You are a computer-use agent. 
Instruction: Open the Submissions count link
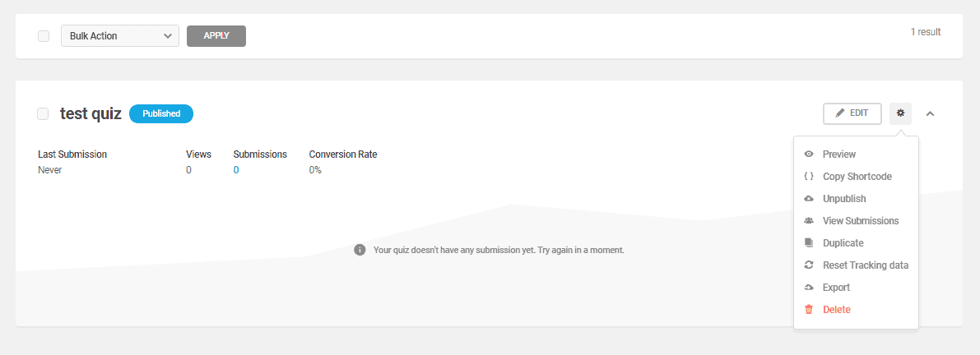click(x=236, y=170)
